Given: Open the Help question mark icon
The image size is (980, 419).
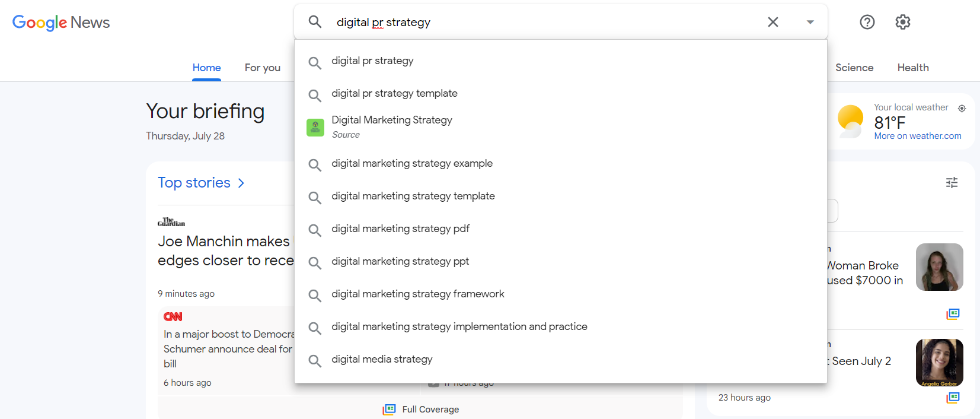Looking at the screenshot, I should pos(867,22).
